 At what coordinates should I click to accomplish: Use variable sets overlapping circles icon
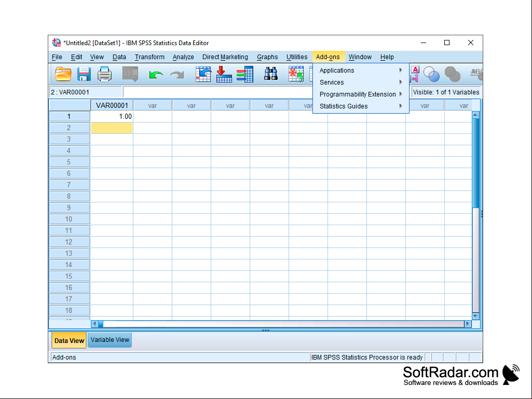[432, 74]
